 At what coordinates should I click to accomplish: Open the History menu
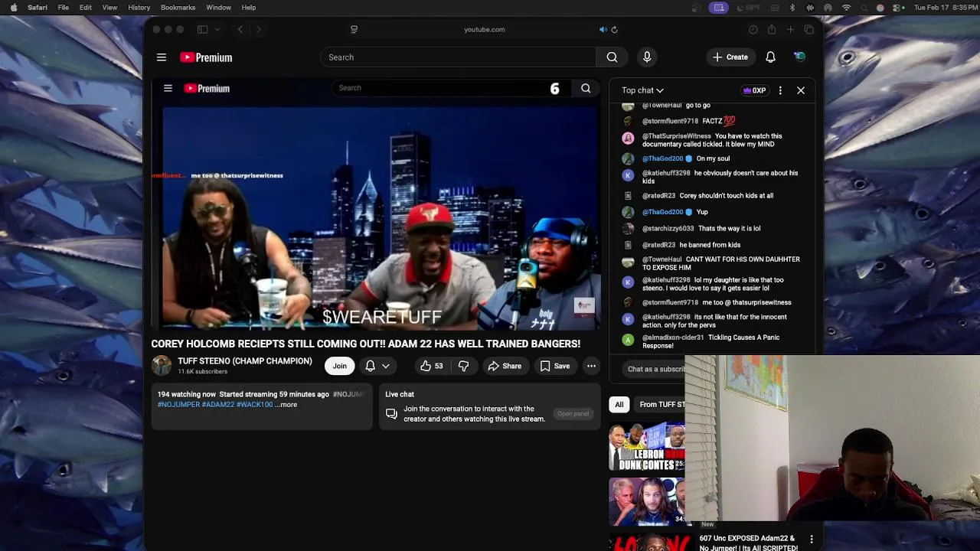tap(139, 8)
